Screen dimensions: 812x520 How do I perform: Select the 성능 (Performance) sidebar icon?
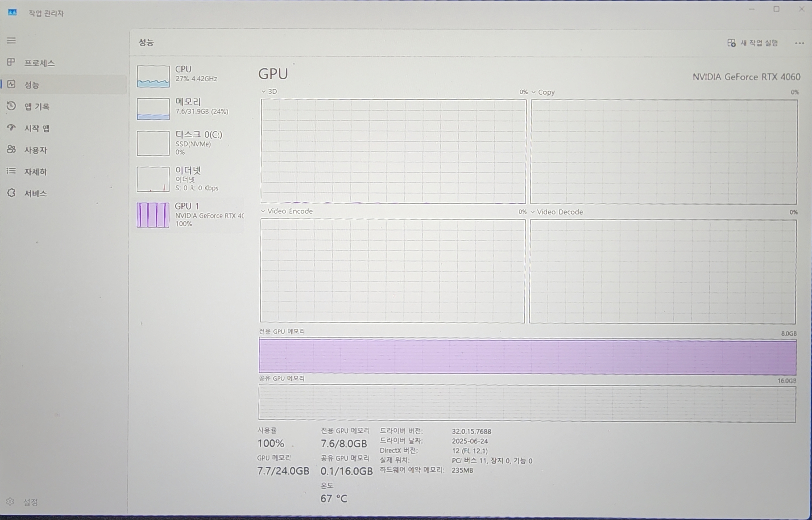11,84
